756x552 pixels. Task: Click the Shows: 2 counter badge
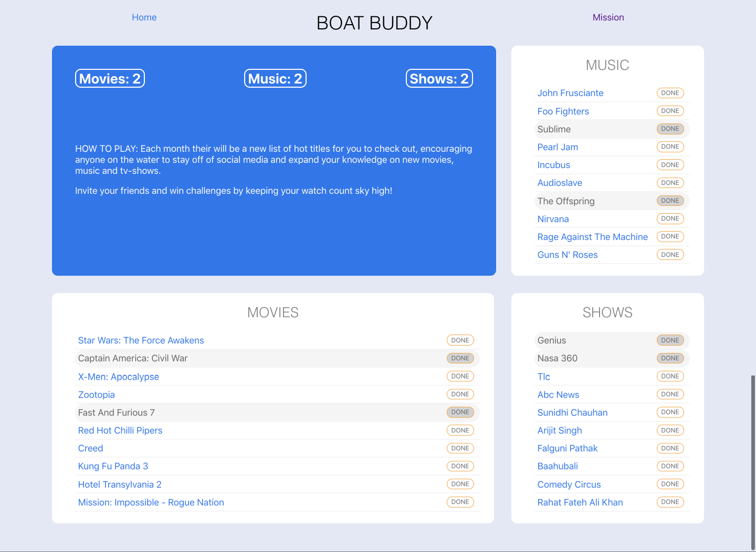439,78
